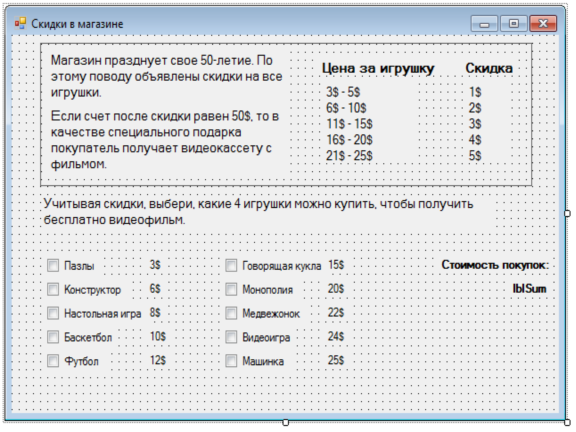
Task: Toggle the Футбол checkbox
Action: (x=53, y=361)
